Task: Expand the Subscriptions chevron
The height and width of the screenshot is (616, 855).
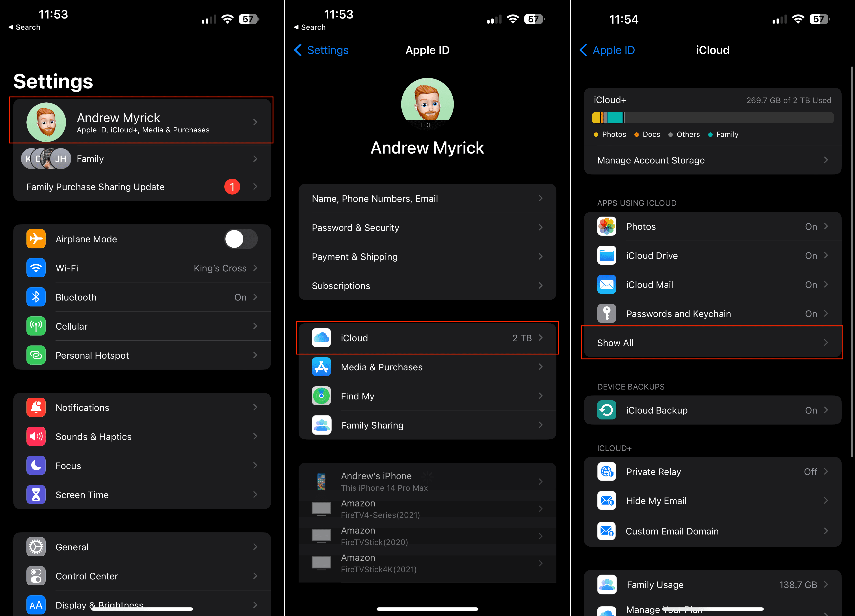Action: [x=541, y=285]
